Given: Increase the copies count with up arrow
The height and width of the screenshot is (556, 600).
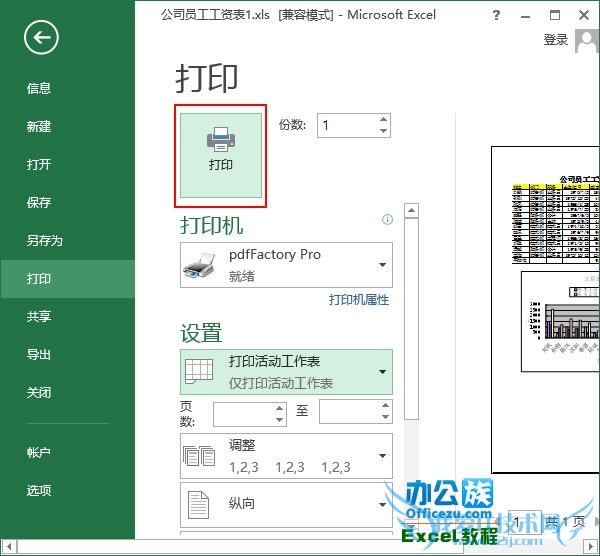Looking at the screenshot, I should pos(383,120).
